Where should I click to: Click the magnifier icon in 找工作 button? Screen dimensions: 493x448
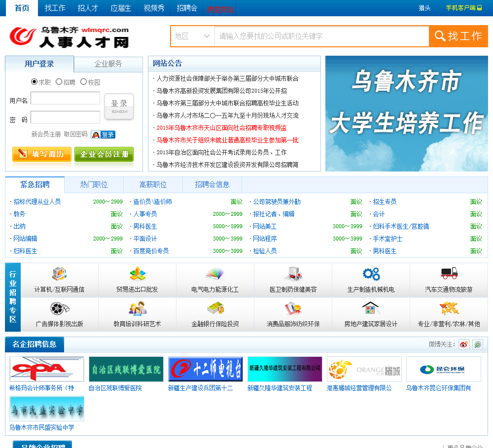[440, 36]
